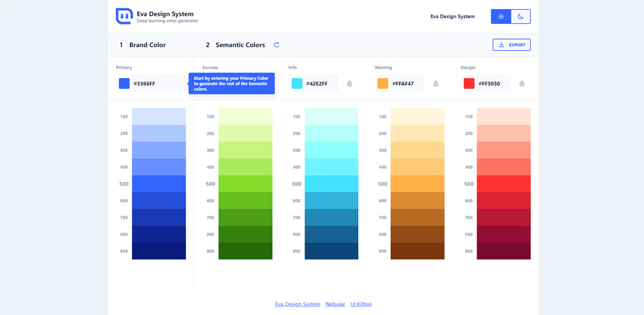
Task: Open the UI Kitten footer link
Action: click(361, 304)
